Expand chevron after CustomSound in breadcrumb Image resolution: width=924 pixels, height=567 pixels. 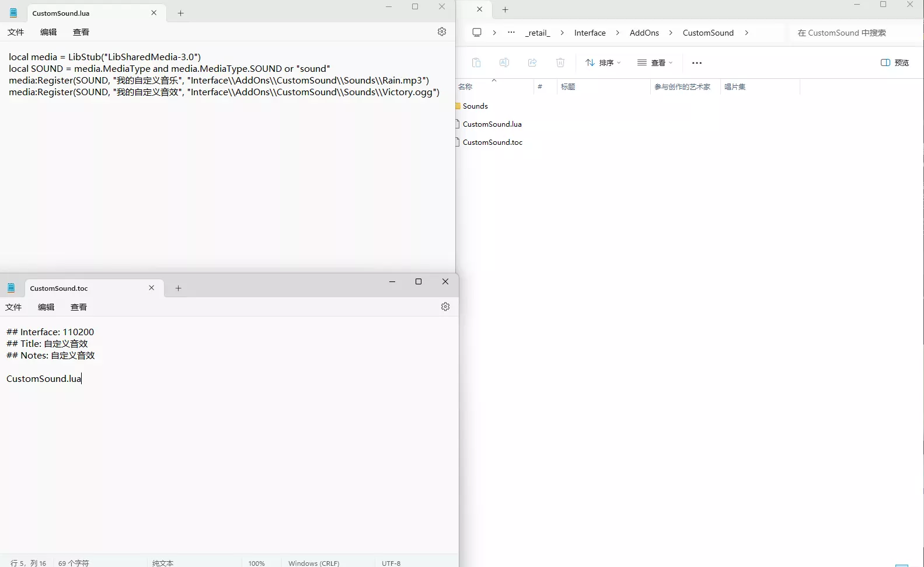747,33
